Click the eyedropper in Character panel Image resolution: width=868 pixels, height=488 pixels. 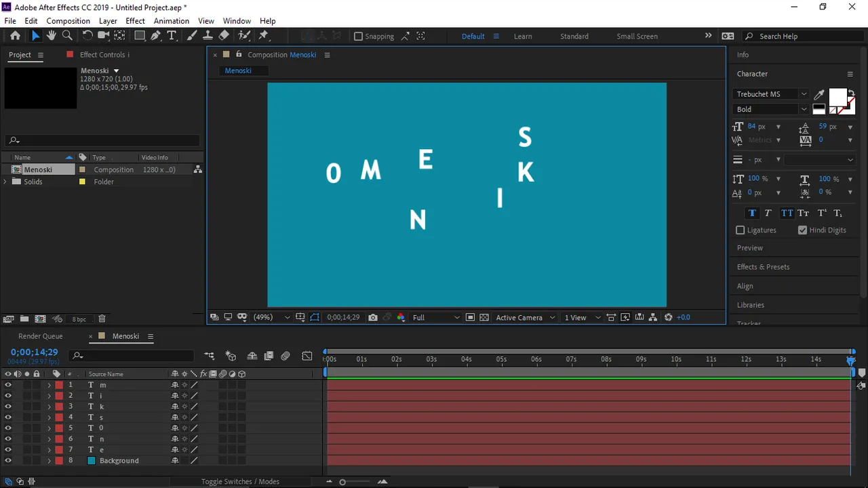[819, 94]
